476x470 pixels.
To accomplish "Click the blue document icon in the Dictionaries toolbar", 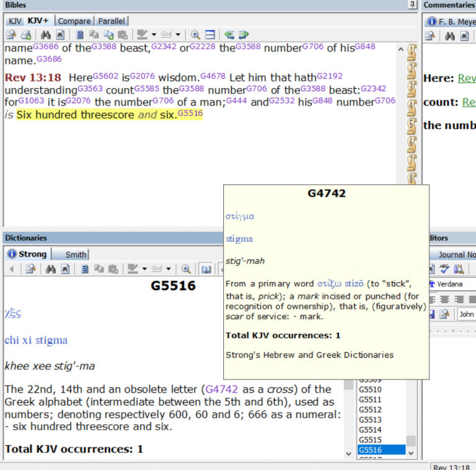I will [x=85, y=269].
